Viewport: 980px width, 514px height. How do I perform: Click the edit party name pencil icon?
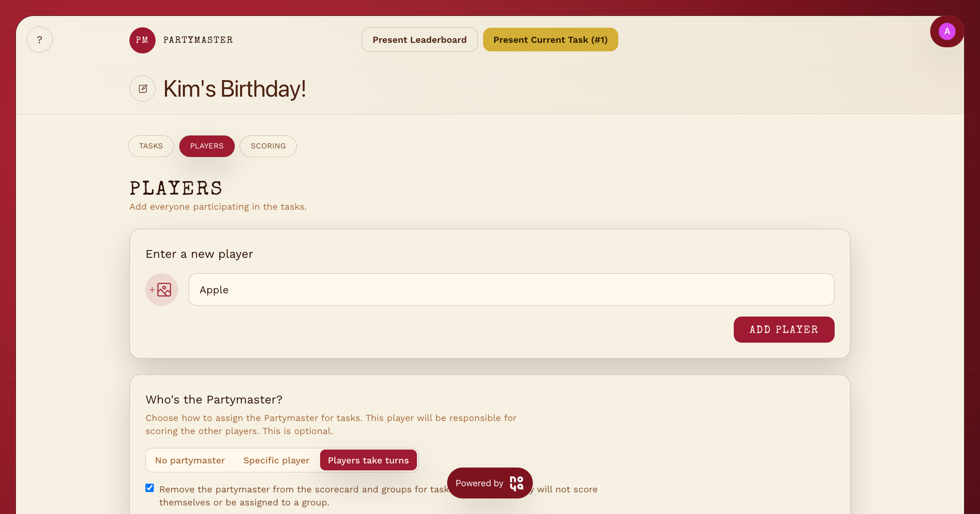coord(143,89)
